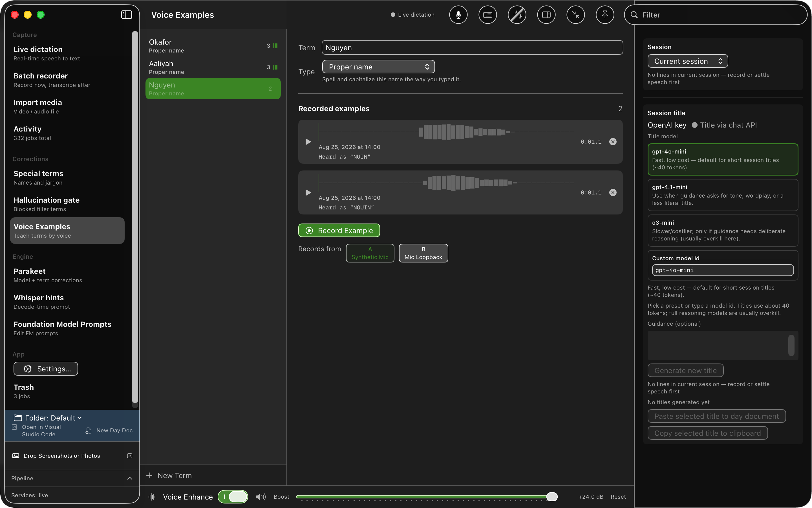Click New Term at list bottom
812x508 pixels.
(x=169, y=476)
